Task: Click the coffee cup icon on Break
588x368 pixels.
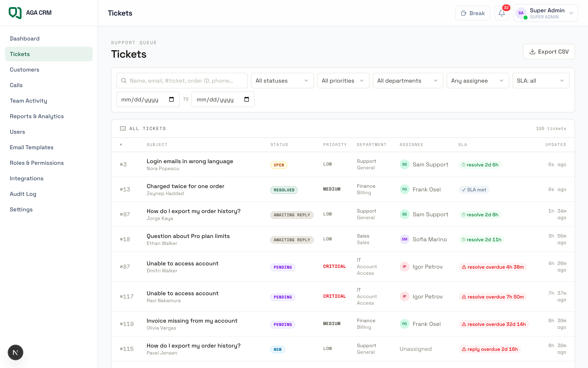Action: click(463, 13)
